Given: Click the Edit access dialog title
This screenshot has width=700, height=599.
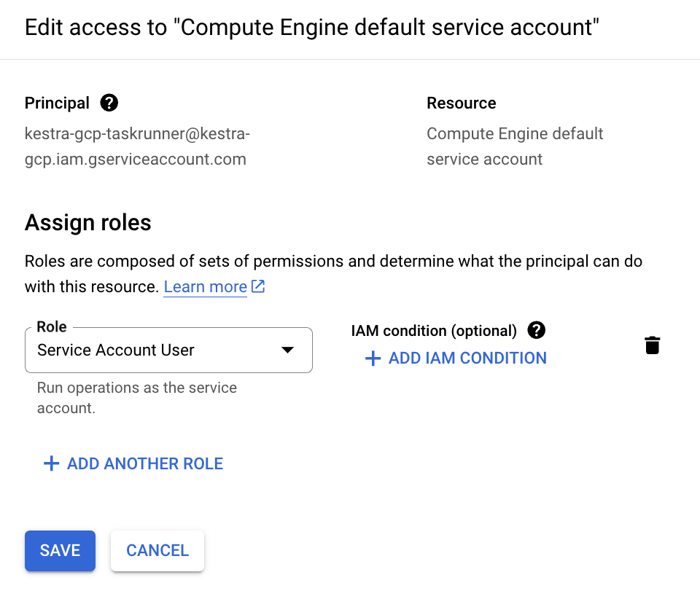Looking at the screenshot, I should (x=312, y=28).
